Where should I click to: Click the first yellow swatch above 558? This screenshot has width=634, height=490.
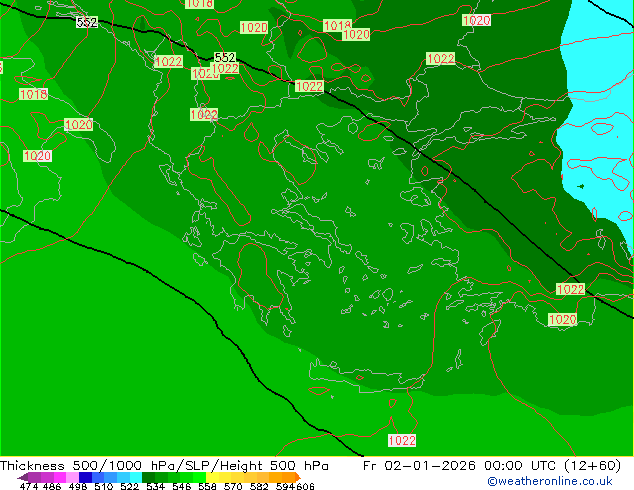[213, 477]
